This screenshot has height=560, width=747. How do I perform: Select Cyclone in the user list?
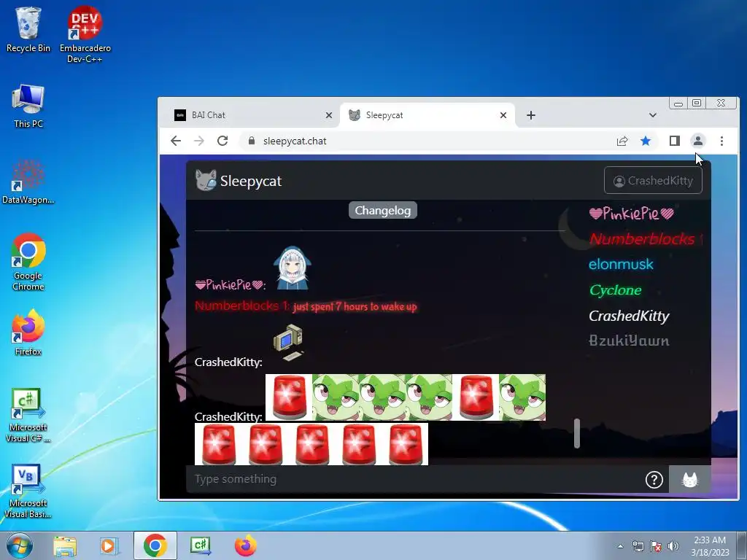coord(615,290)
